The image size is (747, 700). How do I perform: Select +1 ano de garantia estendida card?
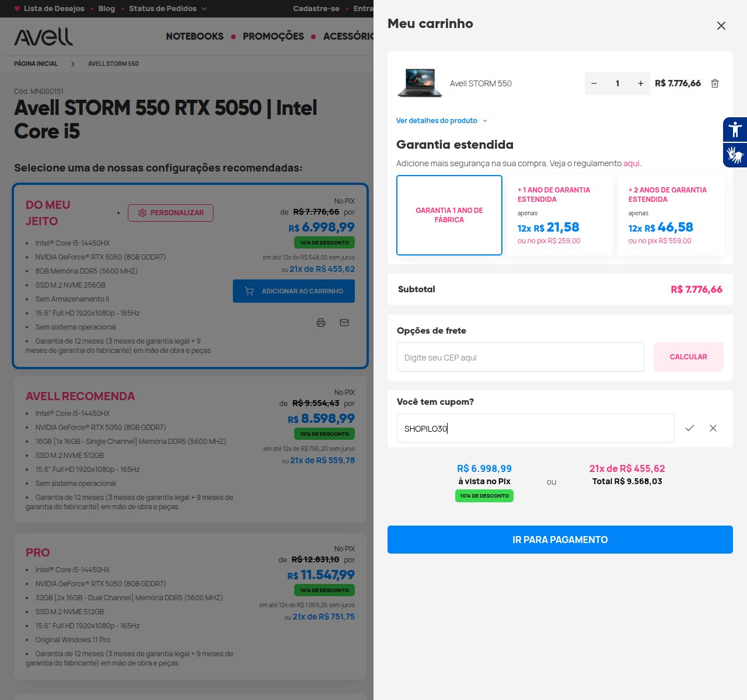point(560,215)
